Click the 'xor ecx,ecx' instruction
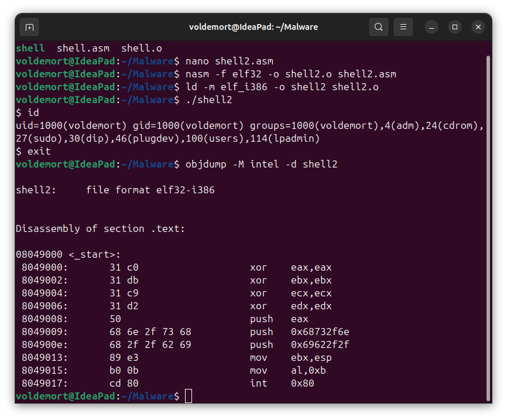 (291, 293)
